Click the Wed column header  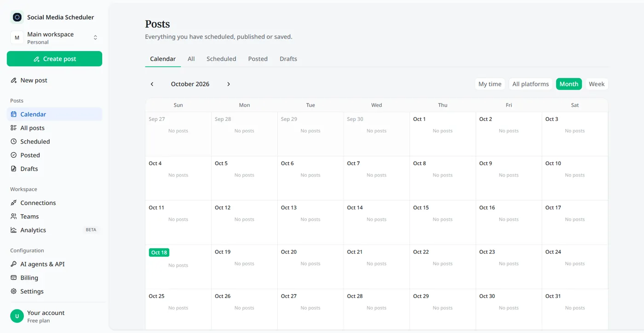tap(377, 105)
